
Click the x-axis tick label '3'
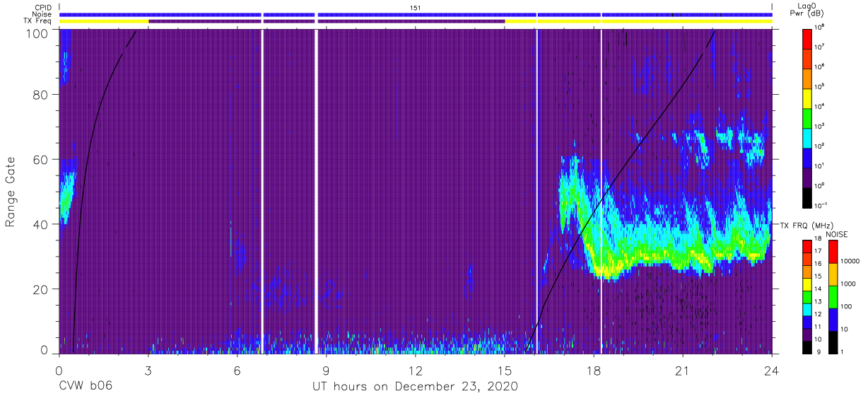[x=148, y=370]
